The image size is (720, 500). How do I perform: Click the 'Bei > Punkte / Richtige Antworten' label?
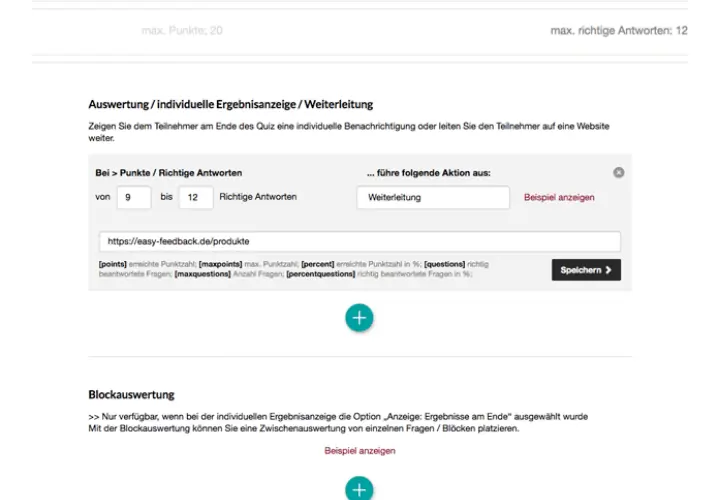point(169,173)
